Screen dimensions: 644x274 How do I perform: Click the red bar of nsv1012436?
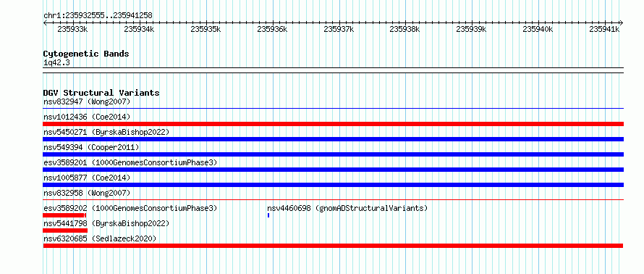333,124
